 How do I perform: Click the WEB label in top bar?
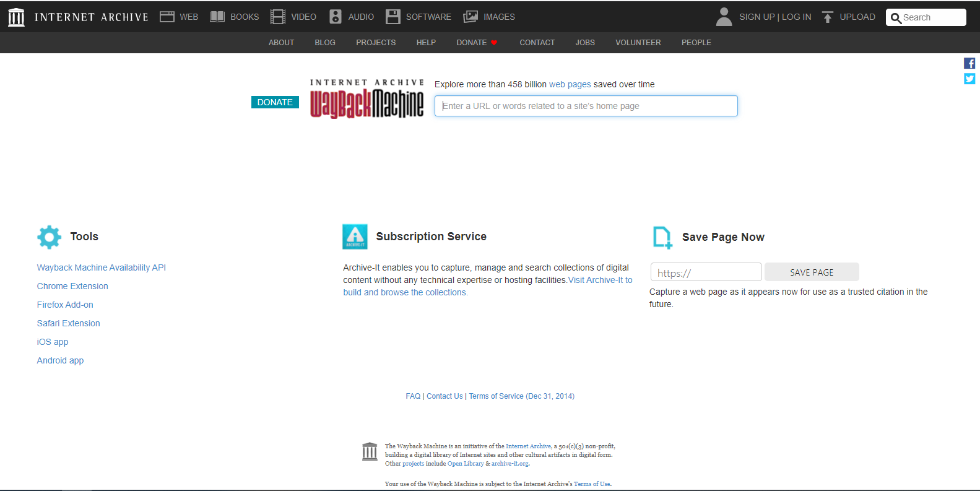tap(189, 17)
